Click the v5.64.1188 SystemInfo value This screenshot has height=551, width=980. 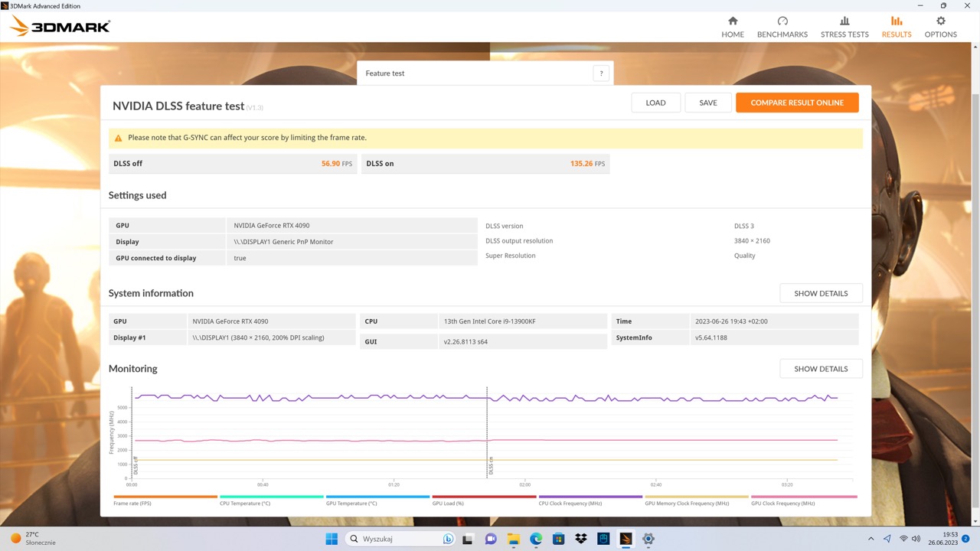click(x=711, y=337)
